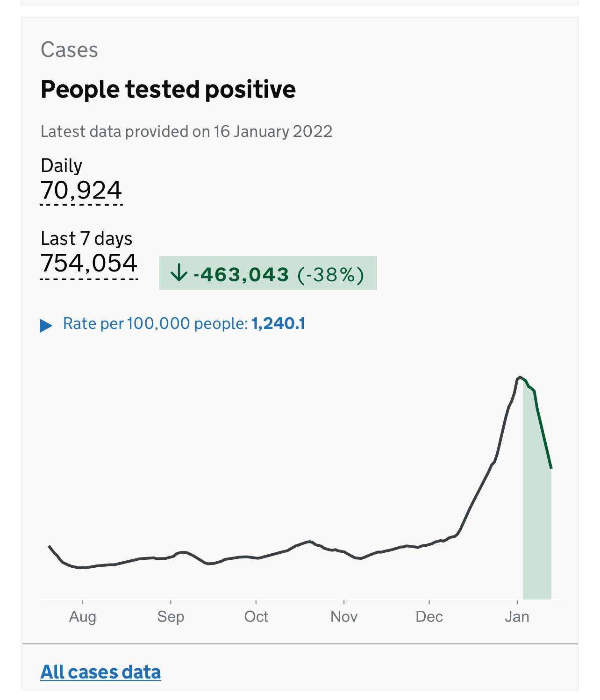Select the -463,043 change indicator
Image resolution: width=600 pixels, height=700 pixels.
(x=242, y=274)
